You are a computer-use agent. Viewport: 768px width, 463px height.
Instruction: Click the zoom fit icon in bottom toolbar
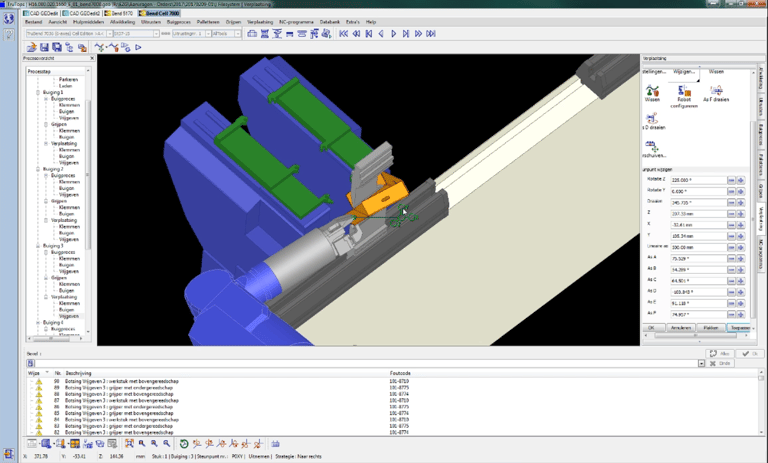[x=129, y=443]
